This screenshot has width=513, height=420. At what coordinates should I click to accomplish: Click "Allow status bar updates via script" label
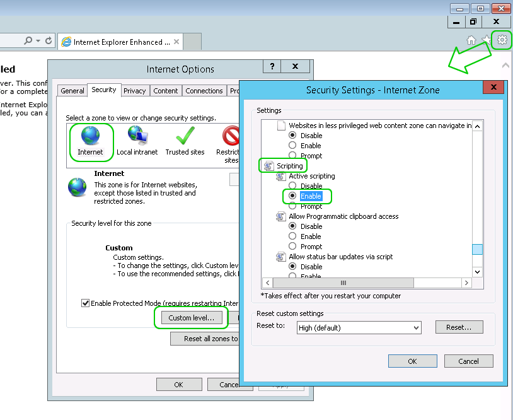tap(340, 257)
